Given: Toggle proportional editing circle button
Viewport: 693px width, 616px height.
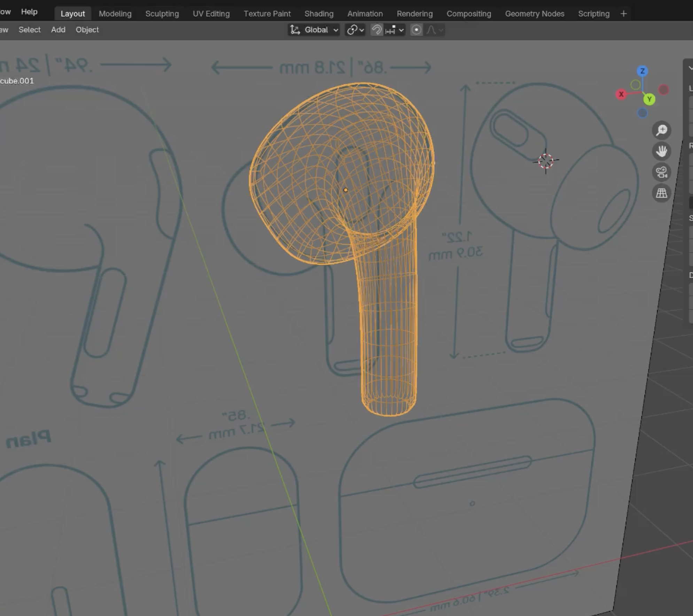Looking at the screenshot, I should click(416, 30).
